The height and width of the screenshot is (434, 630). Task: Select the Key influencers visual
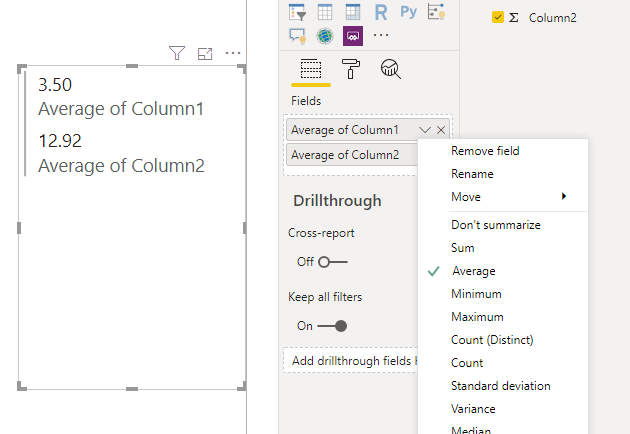(x=436, y=12)
